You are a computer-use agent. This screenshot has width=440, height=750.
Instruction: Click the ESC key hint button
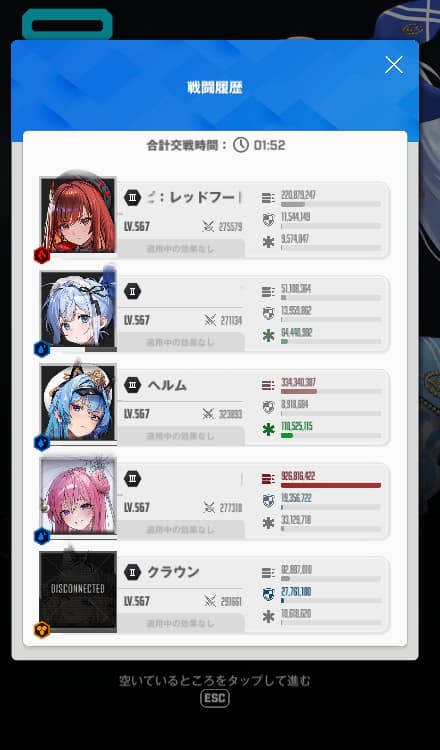tap(215, 698)
